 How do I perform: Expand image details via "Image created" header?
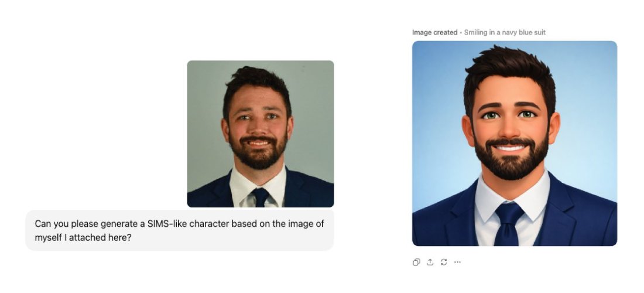(434, 32)
